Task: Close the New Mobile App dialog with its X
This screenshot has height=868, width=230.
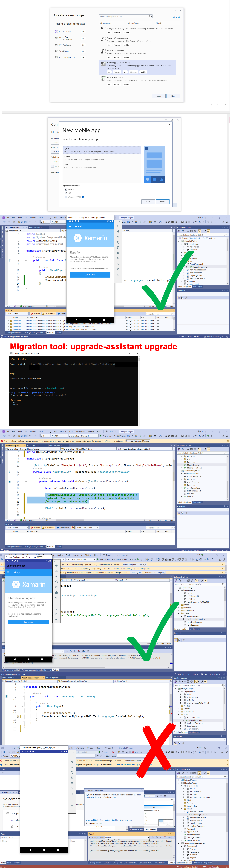Action: pos(170,124)
